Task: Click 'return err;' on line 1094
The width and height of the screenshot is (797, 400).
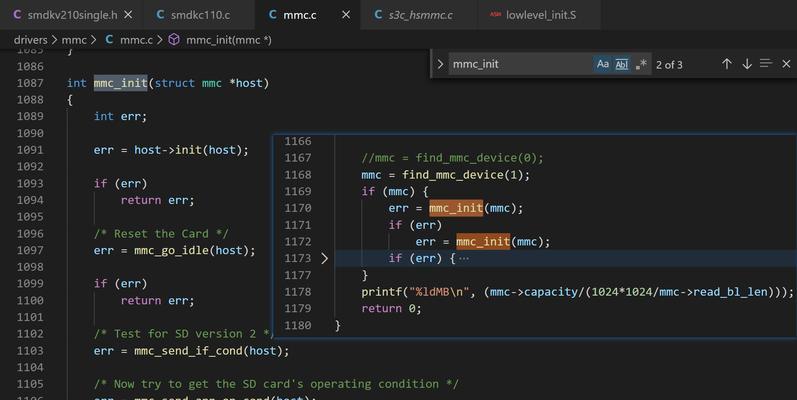Action: click(x=158, y=200)
